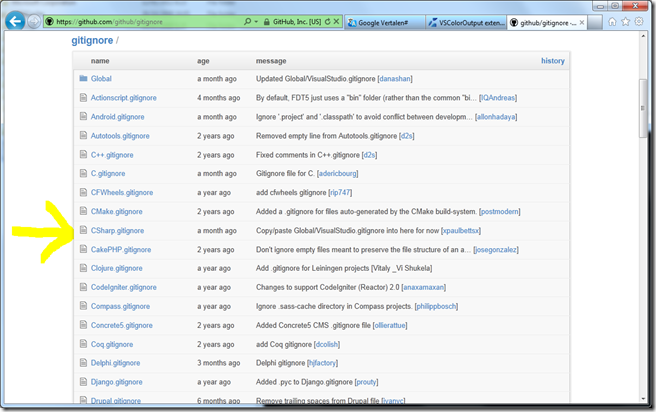Click file icon next to Android.gitignore
Viewport: 656px width, 412px height.
point(83,116)
